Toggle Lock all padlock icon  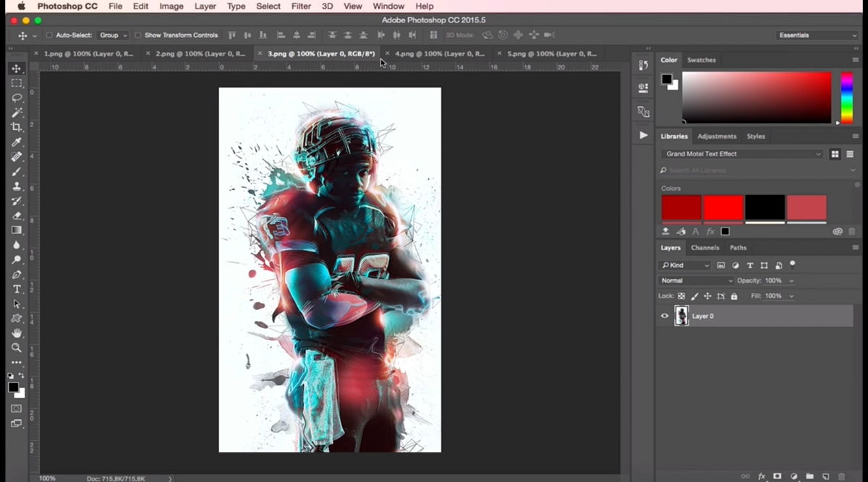pos(734,296)
